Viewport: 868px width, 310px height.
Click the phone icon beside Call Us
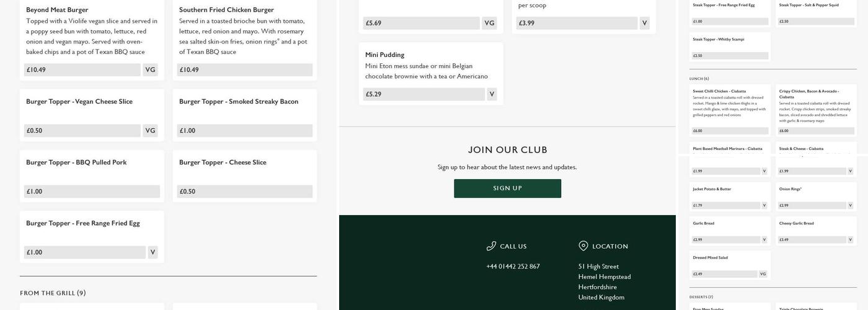(491, 246)
